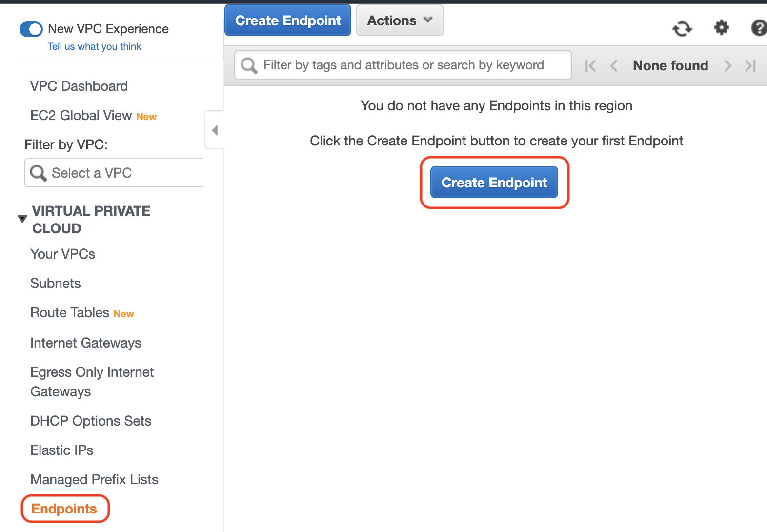The height and width of the screenshot is (532, 767).
Task: Open the Actions dropdown
Action: (x=400, y=20)
